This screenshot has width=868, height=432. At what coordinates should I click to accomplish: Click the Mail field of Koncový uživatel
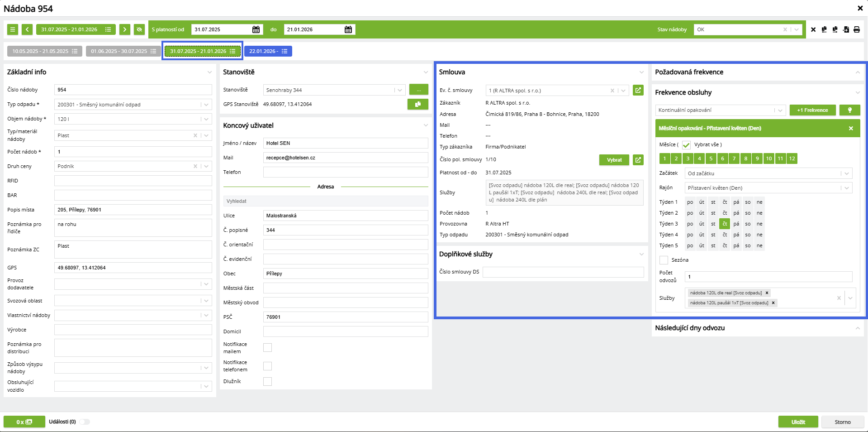coord(346,158)
